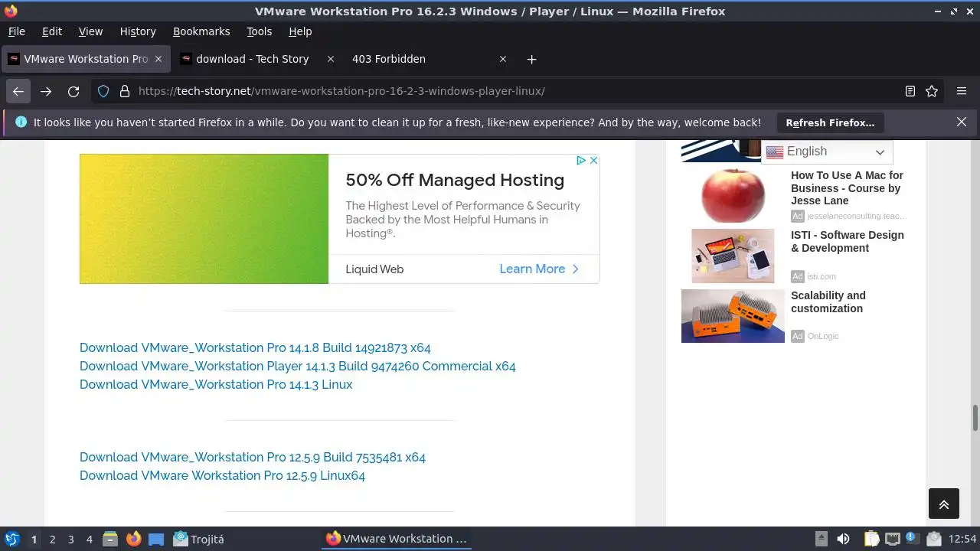The image size is (980, 551).
Task: Click the show desktop panel icon
Action: click(x=156, y=539)
